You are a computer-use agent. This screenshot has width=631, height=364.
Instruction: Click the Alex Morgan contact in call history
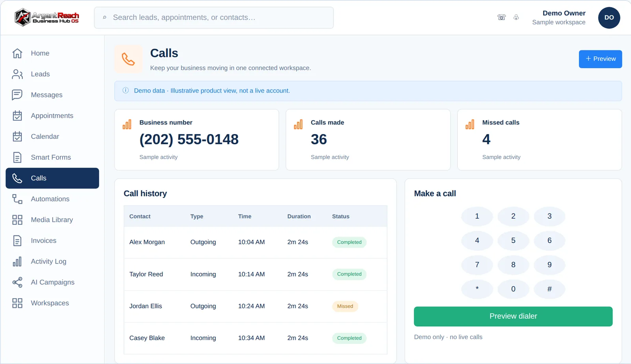click(x=147, y=242)
